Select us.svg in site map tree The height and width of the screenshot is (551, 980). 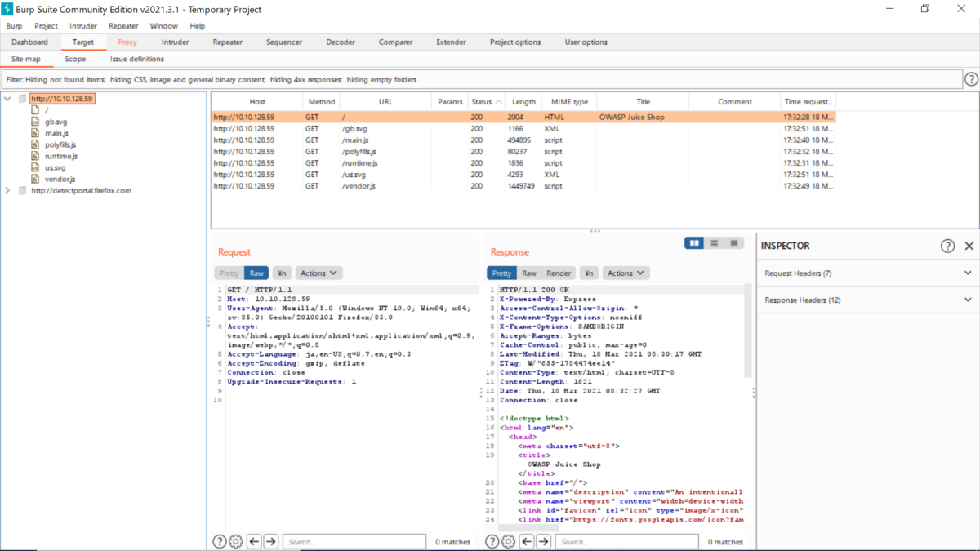[55, 167]
